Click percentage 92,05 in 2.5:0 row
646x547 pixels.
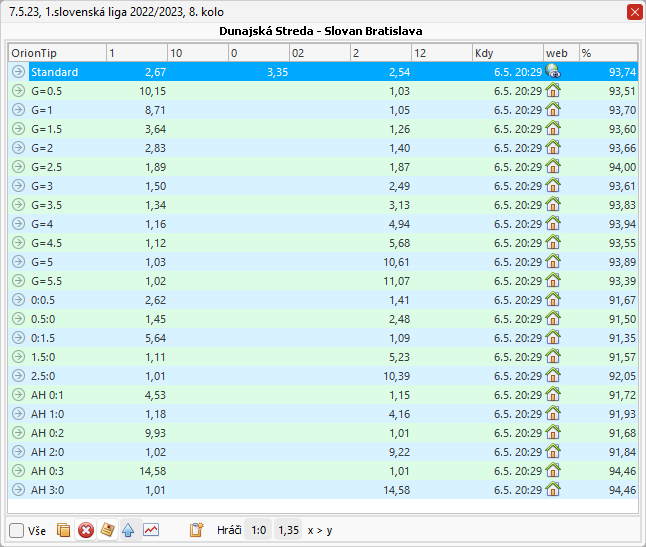point(622,376)
